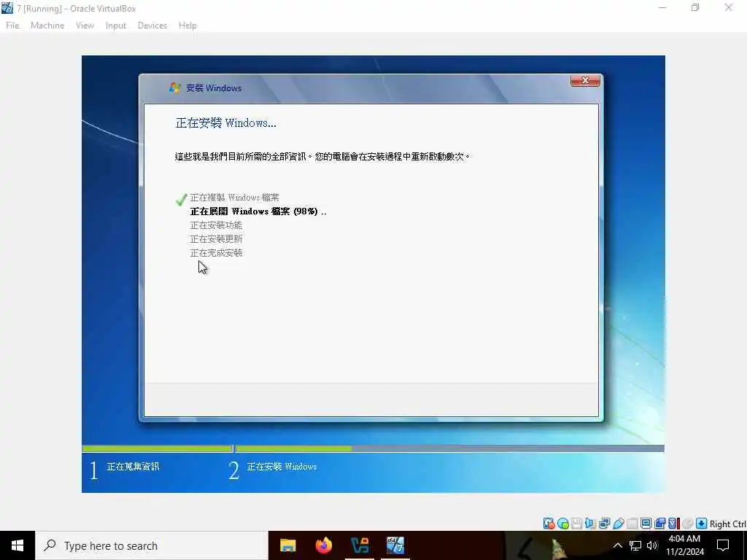Open the View menu

click(x=85, y=26)
